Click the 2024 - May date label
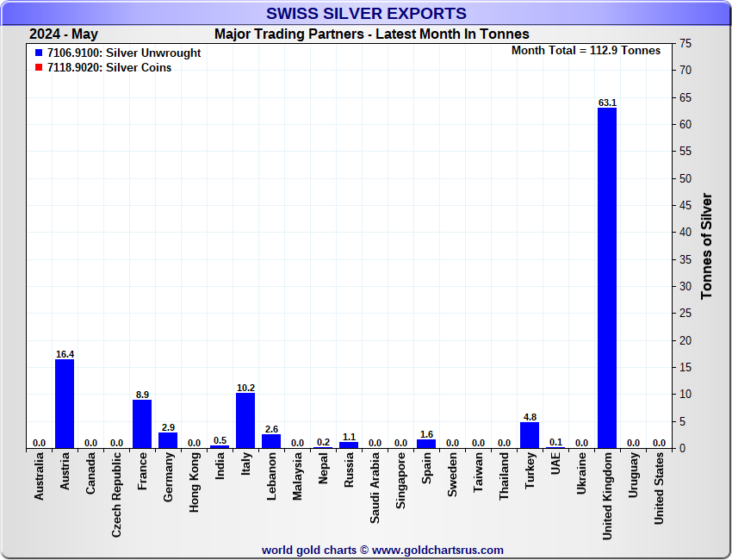The image size is (732, 560). pyautogui.click(x=64, y=34)
